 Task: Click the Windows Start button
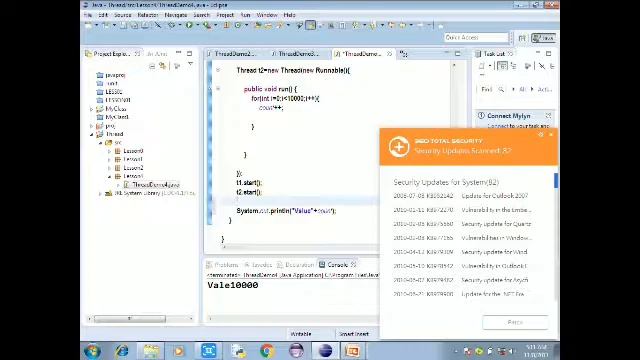point(92,351)
